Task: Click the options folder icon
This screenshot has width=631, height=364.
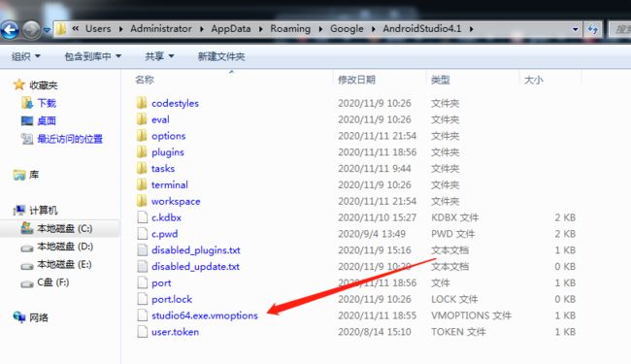Action: point(142,136)
